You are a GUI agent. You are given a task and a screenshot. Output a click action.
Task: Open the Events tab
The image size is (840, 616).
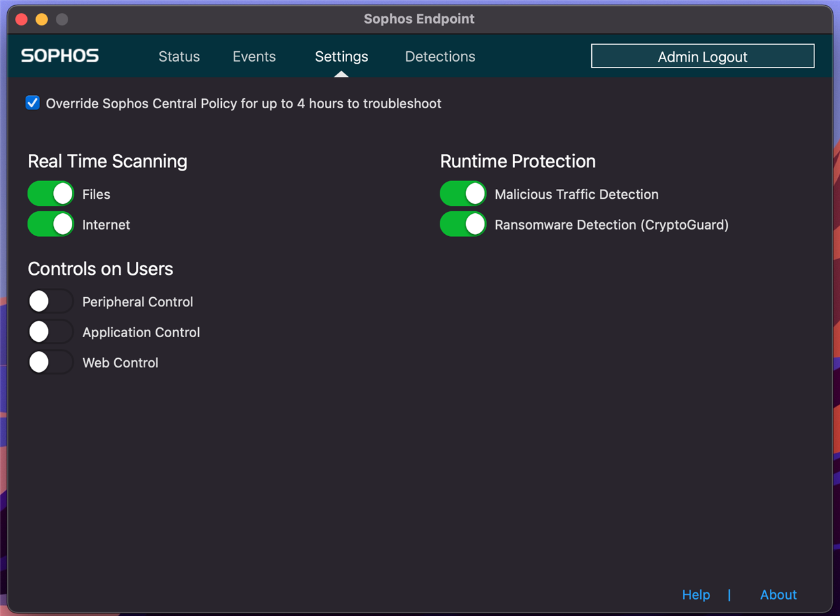tap(254, 57)
